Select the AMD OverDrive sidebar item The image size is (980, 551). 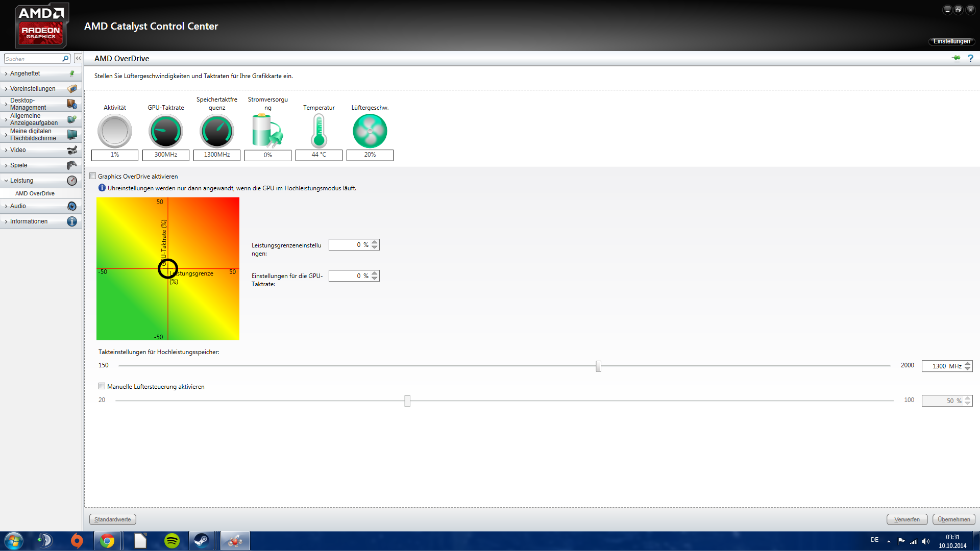pyautogui.click(x=35, y=193)
